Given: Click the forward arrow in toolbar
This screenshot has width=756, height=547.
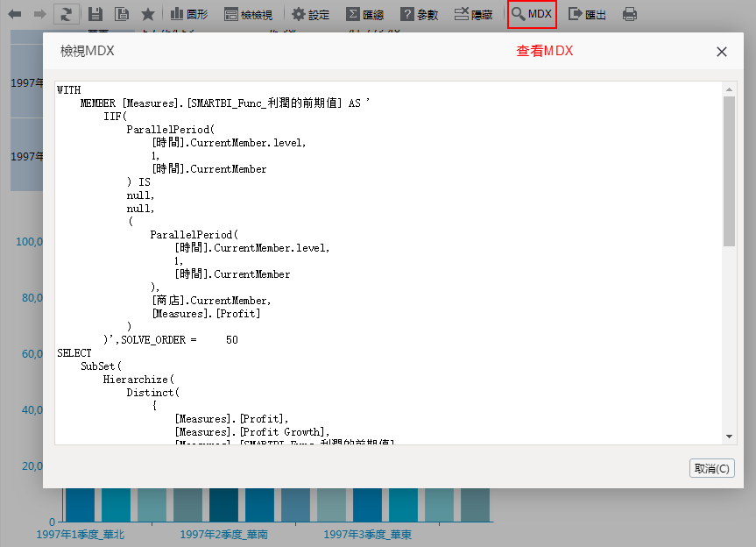Looking at the screenshot, I should pyautogui.click(x=39, y=14).
